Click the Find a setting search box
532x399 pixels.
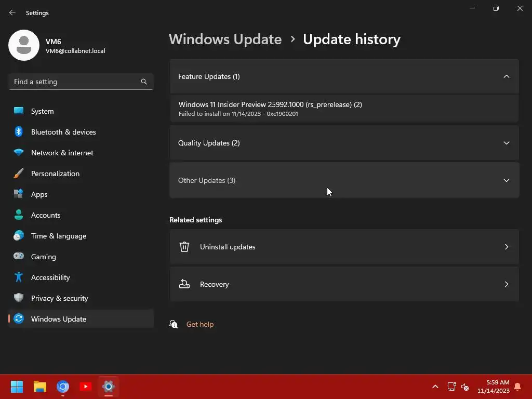pos(81,82)
